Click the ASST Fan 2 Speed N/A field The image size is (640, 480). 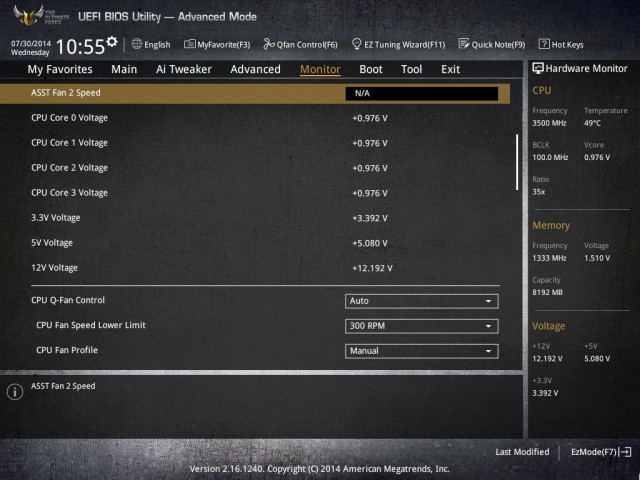pos(422,93)
